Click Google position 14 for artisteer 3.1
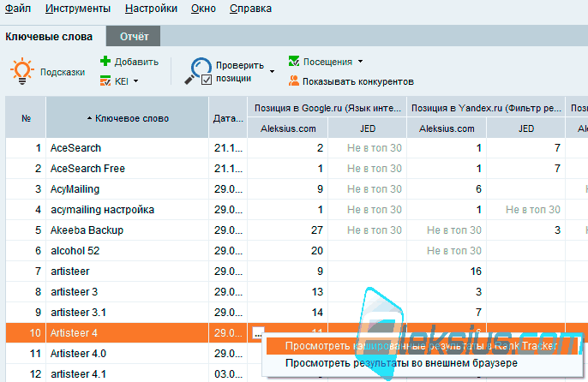The image size is (588, 382). coord(317,313)
